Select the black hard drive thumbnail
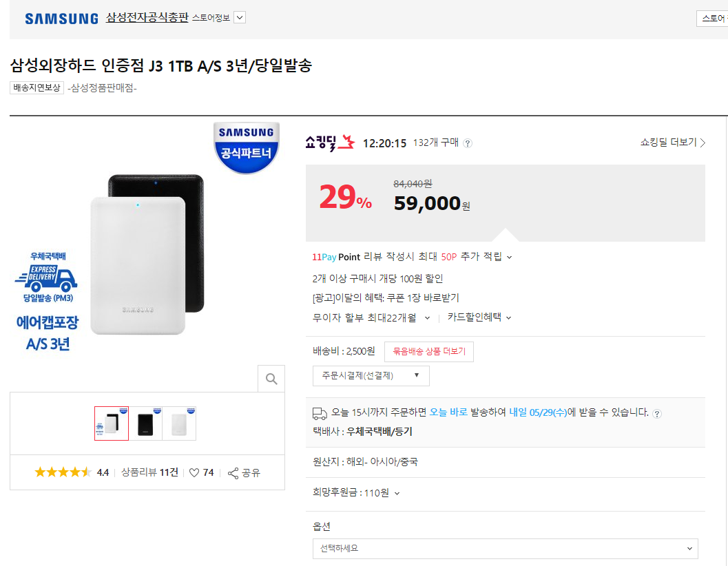Viewport: 728px width, 566px height. click(145, 423)
